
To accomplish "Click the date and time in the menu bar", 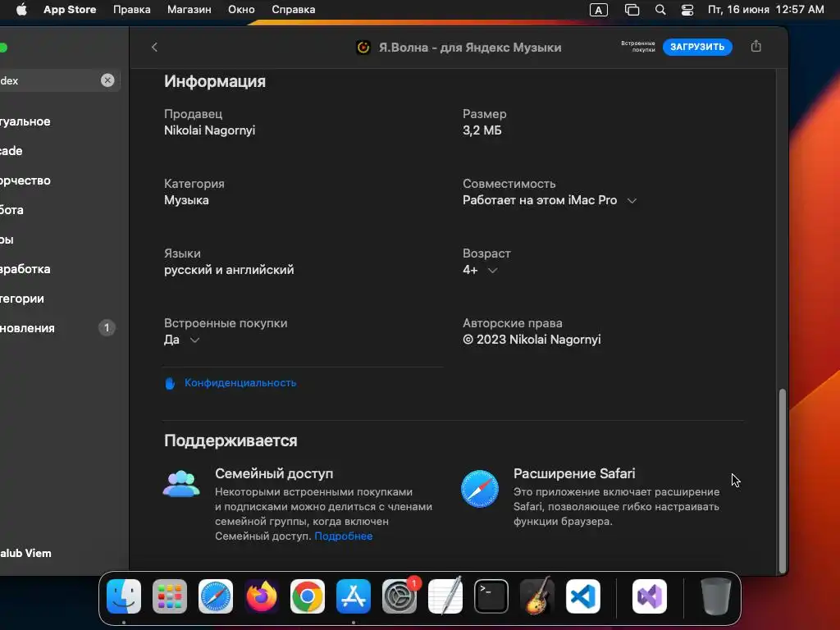I will point(766,10).
